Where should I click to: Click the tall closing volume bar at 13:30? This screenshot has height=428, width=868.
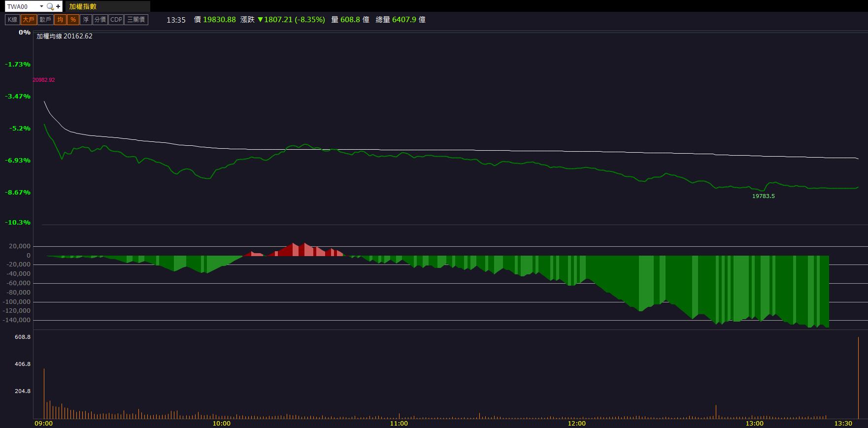858,378
